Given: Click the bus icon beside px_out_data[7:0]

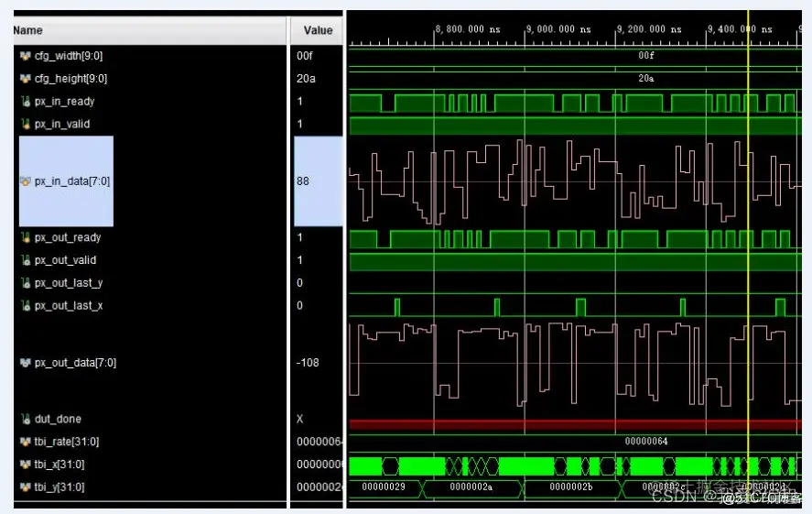Looking at the screenshot, I should pyautogui.click(x=25, y=363).
